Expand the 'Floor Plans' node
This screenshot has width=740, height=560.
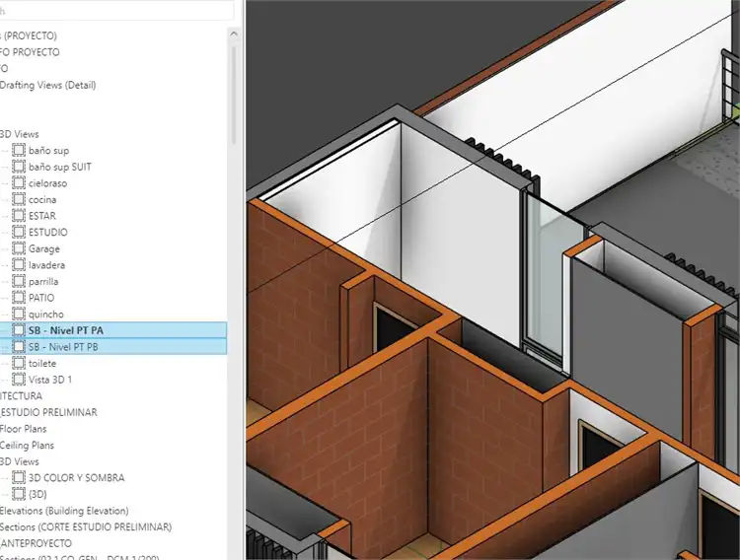click(x=23, y=428)
